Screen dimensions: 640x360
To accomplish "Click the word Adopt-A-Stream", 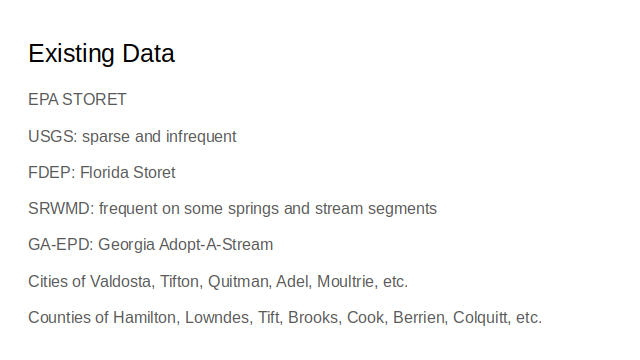I will coord(216,245).
